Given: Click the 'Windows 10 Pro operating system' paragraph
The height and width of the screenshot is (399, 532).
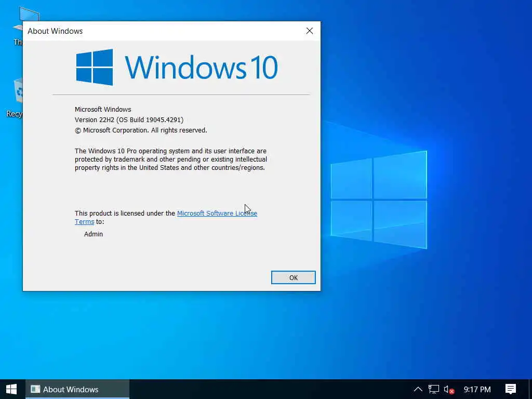Looking at the screenshot, I should point(170,159).
